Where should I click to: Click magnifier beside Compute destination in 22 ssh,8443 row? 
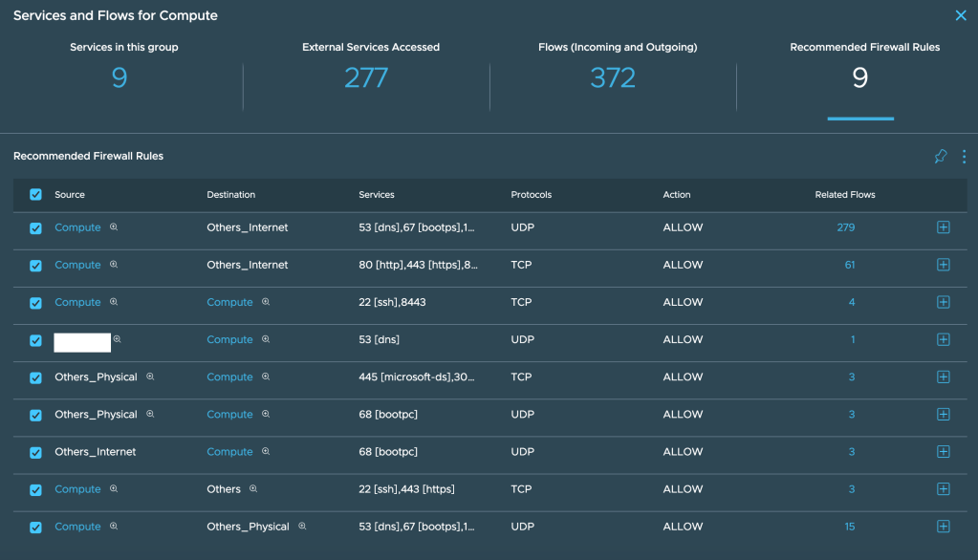[x=266, y=302]
